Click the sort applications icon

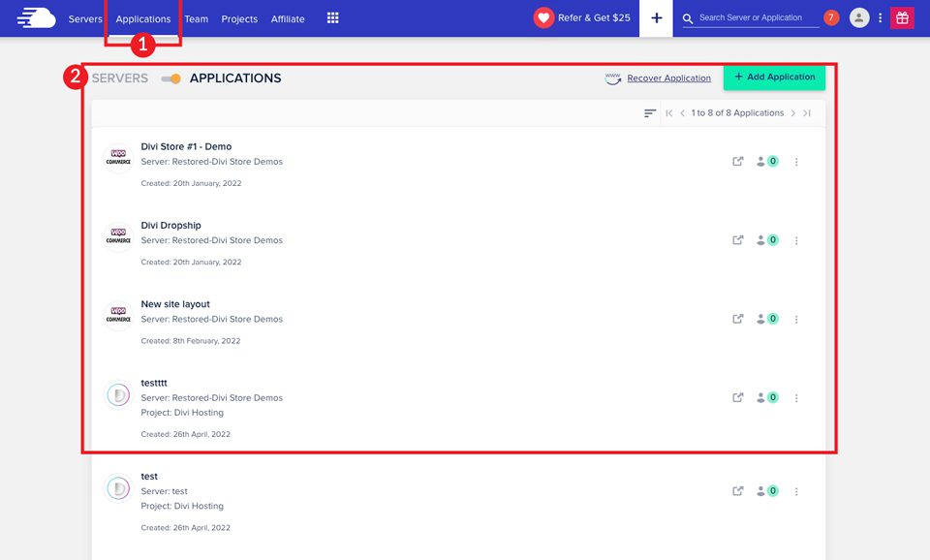(x=650, y=113)
